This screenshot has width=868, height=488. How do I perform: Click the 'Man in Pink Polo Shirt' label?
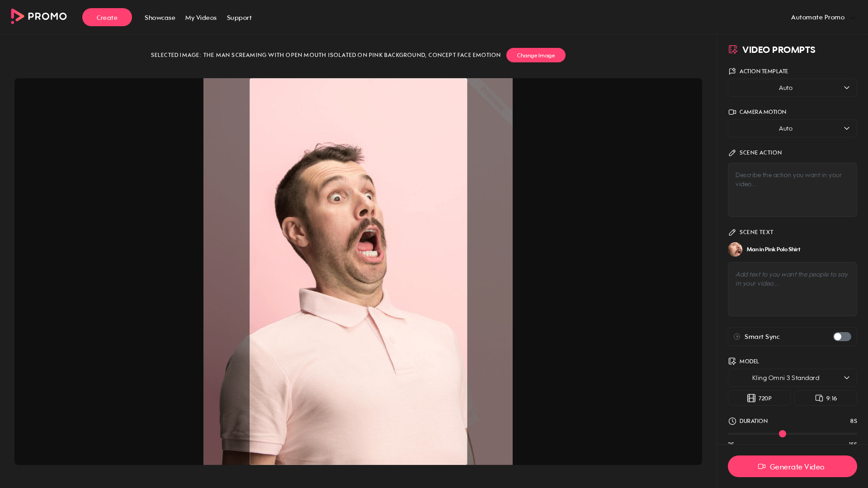coord(774,249)
